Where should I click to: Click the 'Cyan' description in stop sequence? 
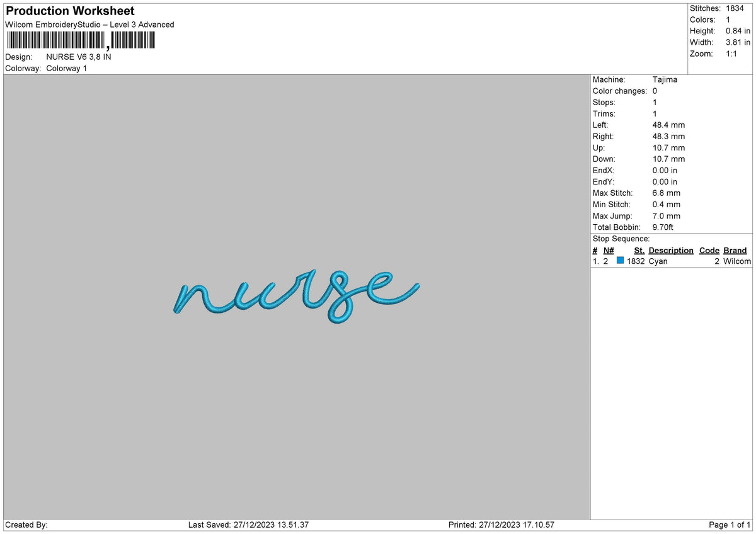click(x=658, y=261)
